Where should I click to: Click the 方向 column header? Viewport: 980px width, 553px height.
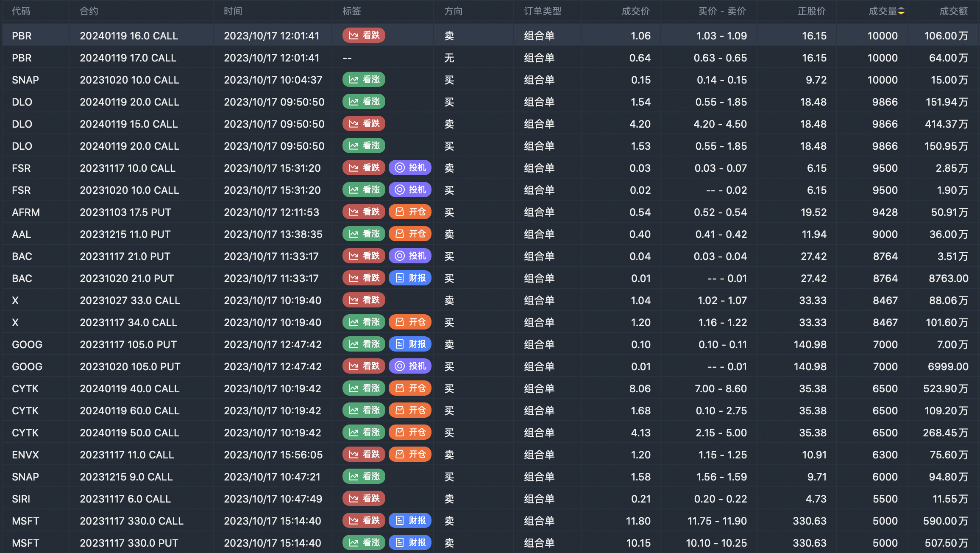(x=454, y=11)
